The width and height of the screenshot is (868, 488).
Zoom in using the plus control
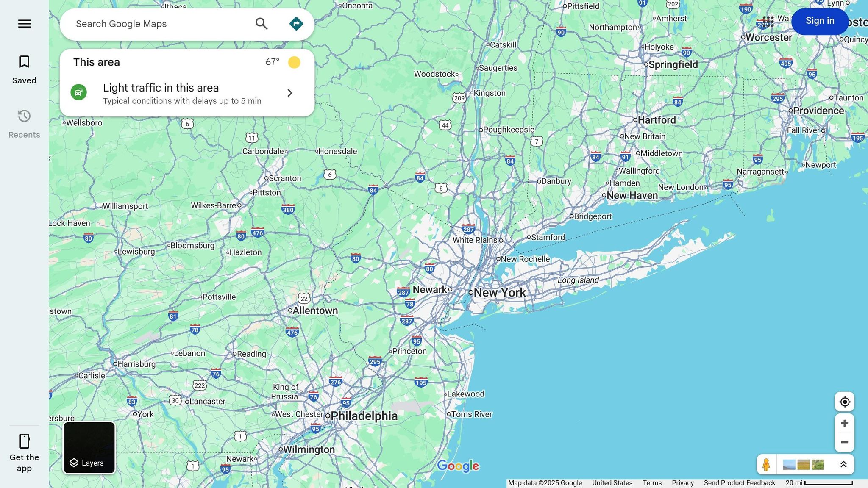coord(844,422)
